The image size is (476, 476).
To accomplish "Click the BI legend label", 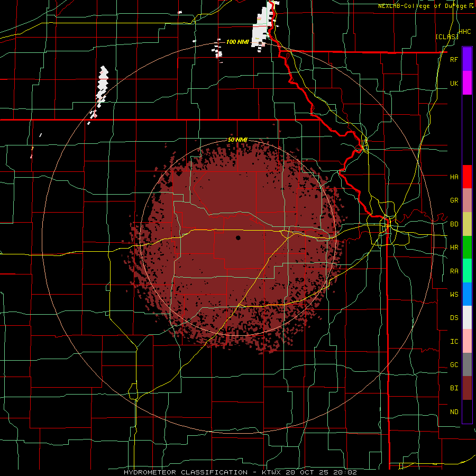I will click(x=454, y=388).
